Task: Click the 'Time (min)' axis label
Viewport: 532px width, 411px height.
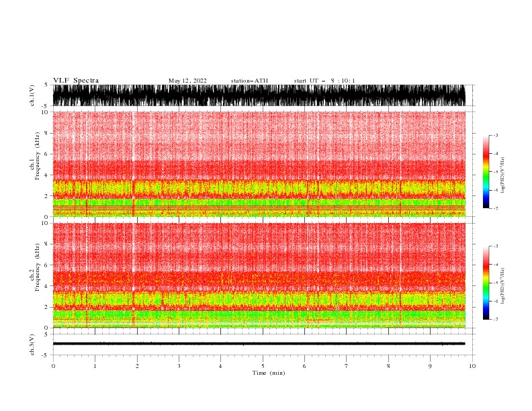Action: tap(269, 373)
